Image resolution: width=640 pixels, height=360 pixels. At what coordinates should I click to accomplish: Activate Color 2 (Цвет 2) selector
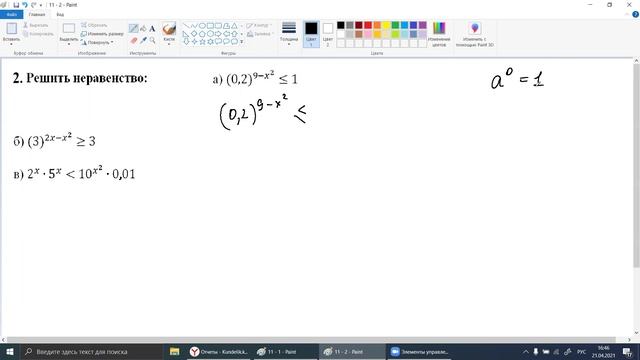(328, 33)
